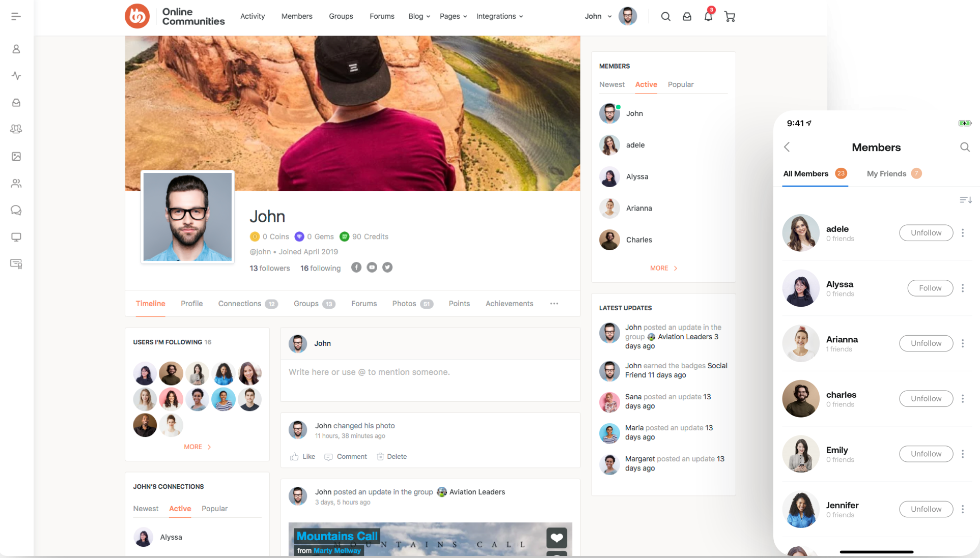Open John's Twitter profile icon
980x558 pixels.
tap(387, 268)
